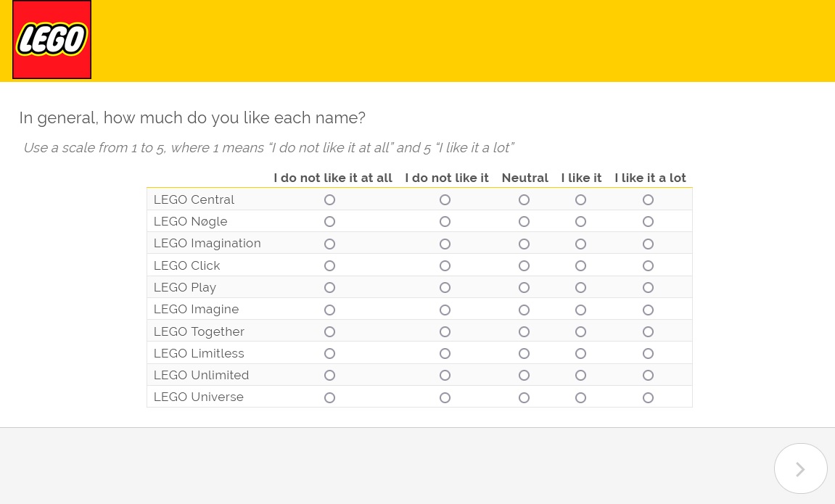The height and width of the screenshot is (504, 835).
Task: Rate LEGO Unlimited as 'I do not like it at all'
Action: (329, 375)
